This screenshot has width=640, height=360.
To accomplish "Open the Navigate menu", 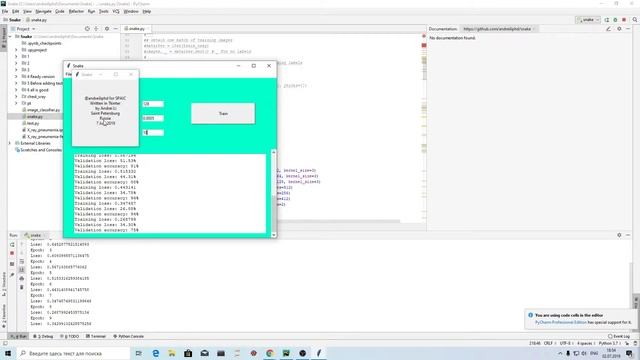I will [43, 11].
